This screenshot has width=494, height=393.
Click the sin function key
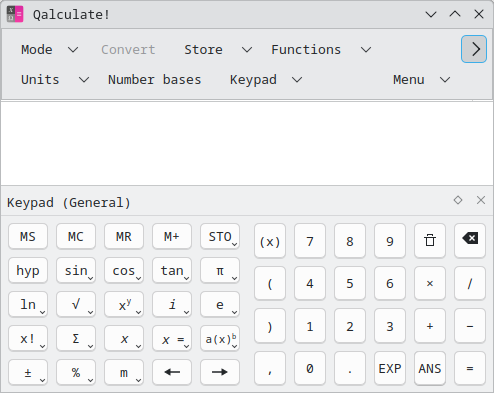point(76,270)
